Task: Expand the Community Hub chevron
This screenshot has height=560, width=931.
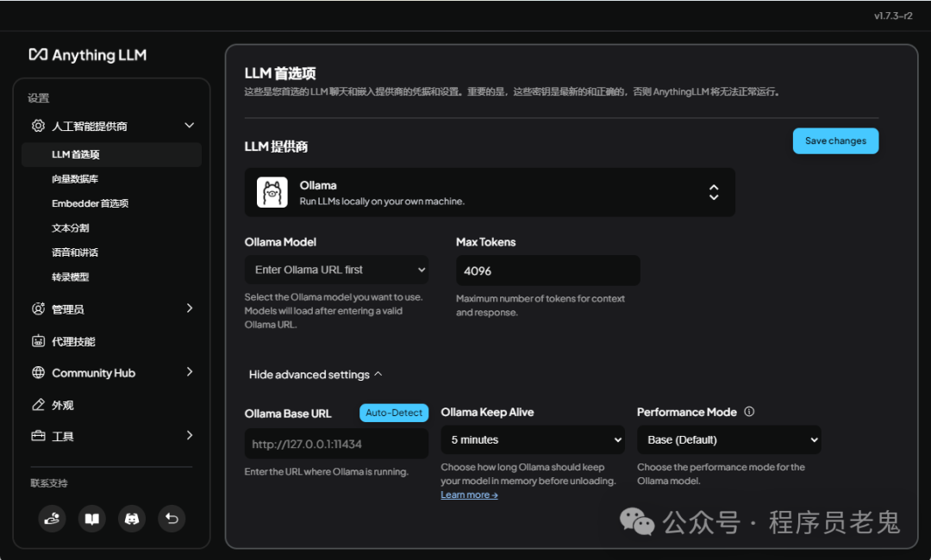Action: coord(190,372)
